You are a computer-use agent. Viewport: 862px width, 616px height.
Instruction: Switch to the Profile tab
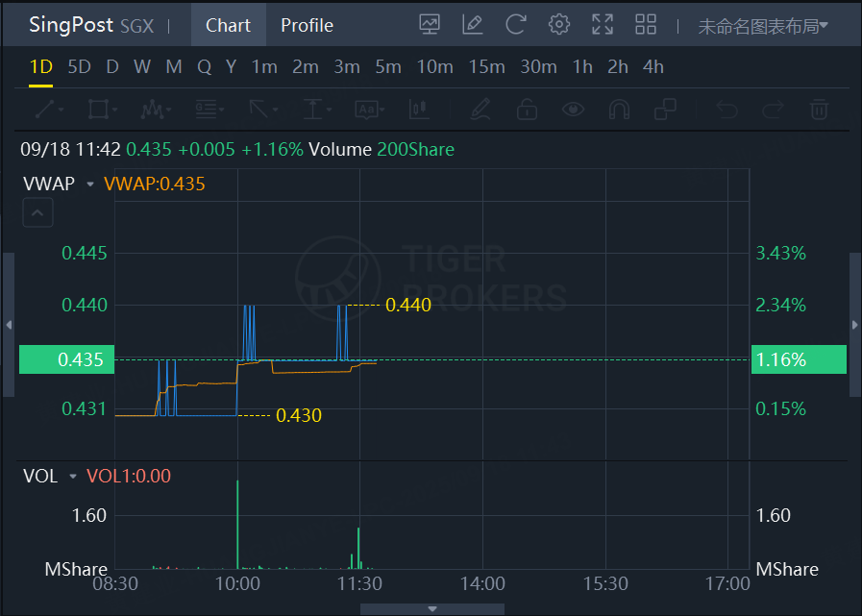coord(307,25)
